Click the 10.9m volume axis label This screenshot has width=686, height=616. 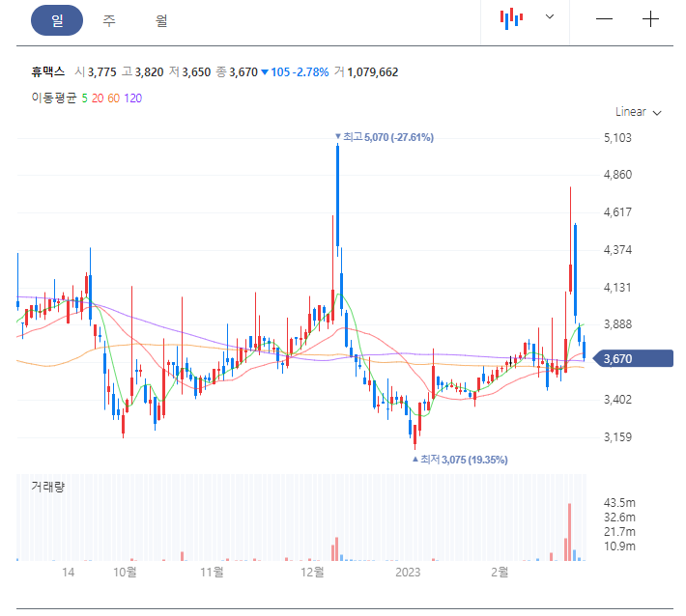click(x=619, y=546)
